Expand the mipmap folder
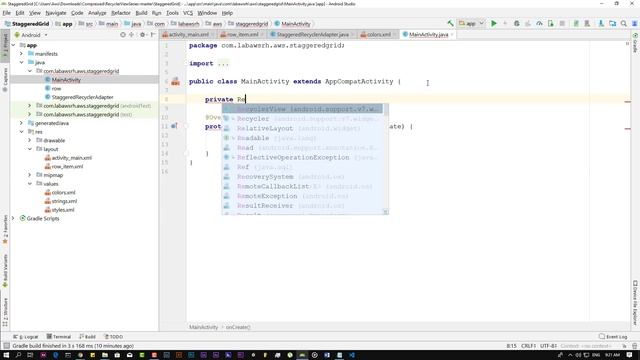Image resolution: width=640 pixels, height=360 pixels. click(x=30, y=175)
